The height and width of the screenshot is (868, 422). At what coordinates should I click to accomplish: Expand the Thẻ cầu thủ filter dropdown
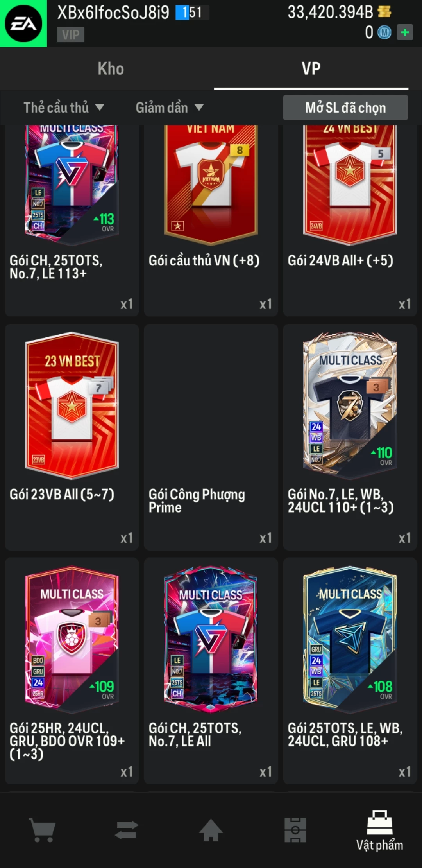pos(64,108)
